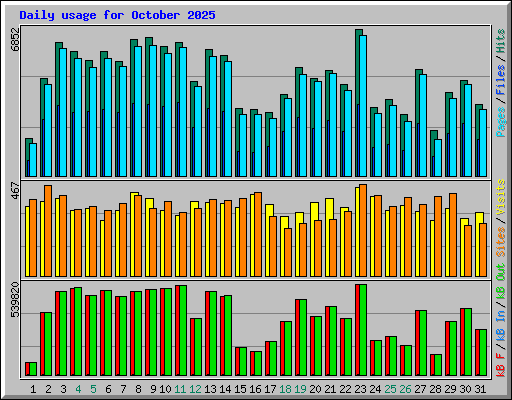512x400 pixels.
Task: Click day 13 on the x-axis
Action: tap(210, 389)
